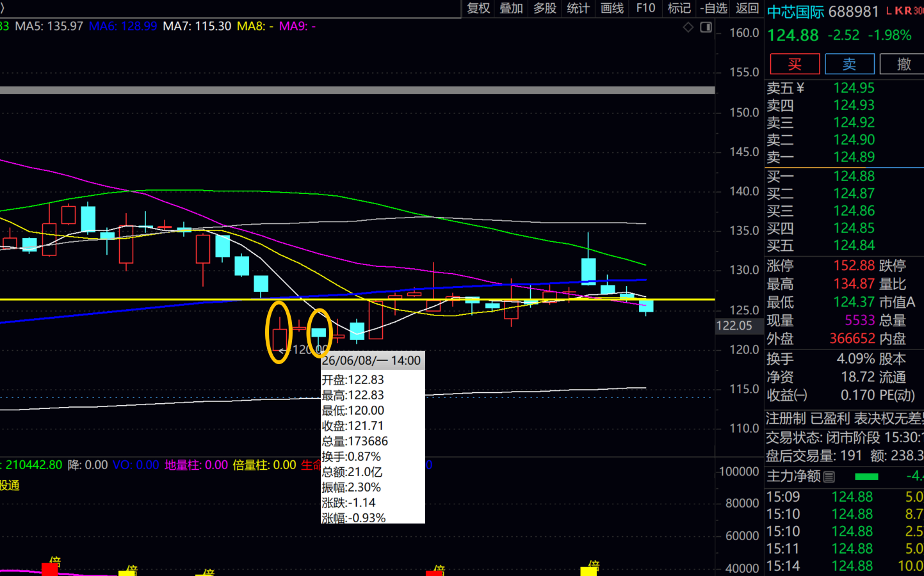924x576 pixels.
Task: Toggle the side panel layout icon
Action: point(706,27)
